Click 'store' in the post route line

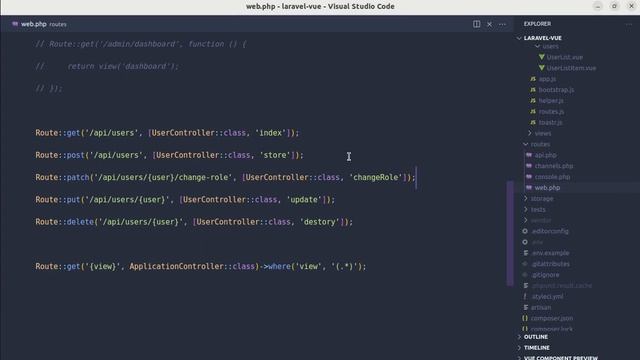tap(275, 155)
